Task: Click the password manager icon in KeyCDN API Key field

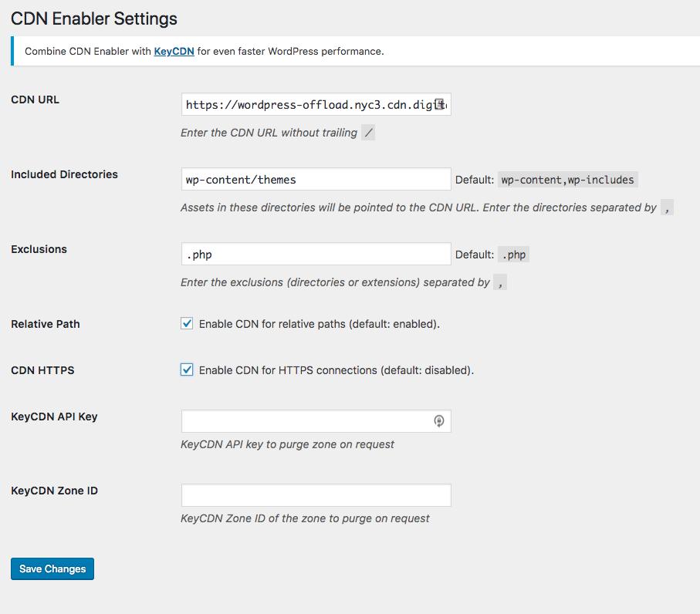Action: point(439,421)
